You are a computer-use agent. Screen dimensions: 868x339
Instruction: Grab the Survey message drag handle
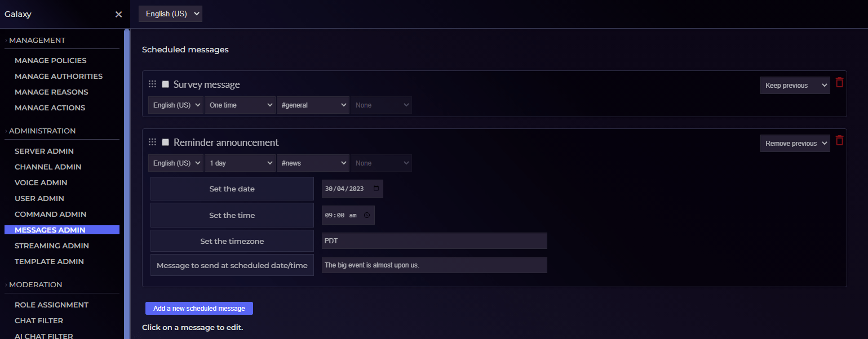152,84
